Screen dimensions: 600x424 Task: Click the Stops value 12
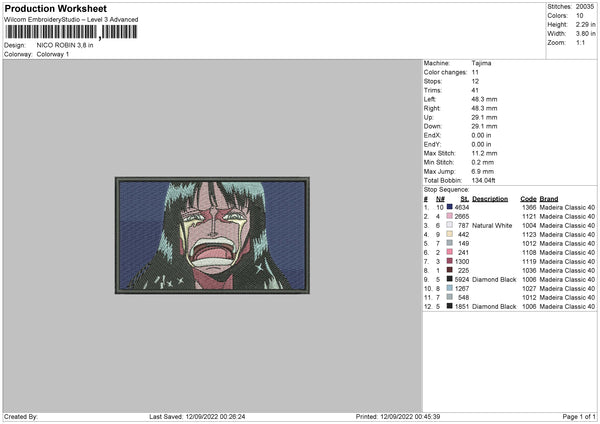point(475,81)
